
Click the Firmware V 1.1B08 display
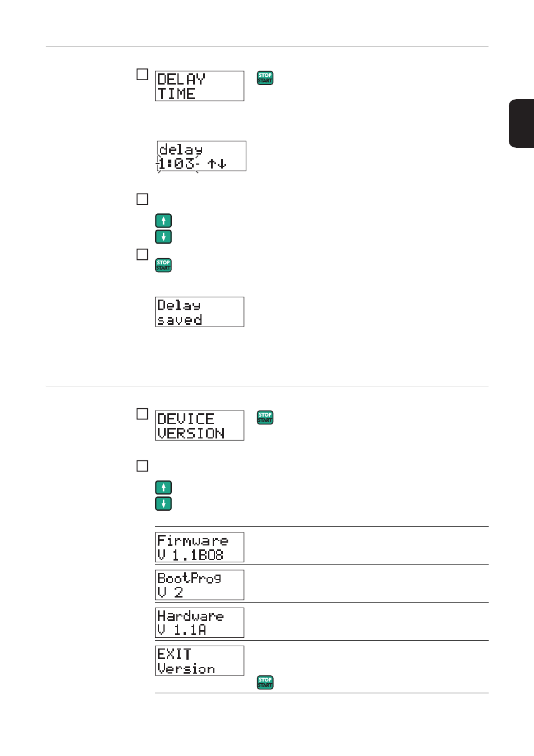tap(199, 547)
